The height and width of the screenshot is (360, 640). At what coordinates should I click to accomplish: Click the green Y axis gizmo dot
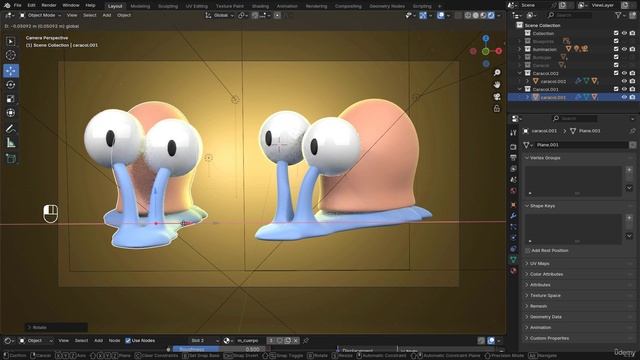coord(485,51)
